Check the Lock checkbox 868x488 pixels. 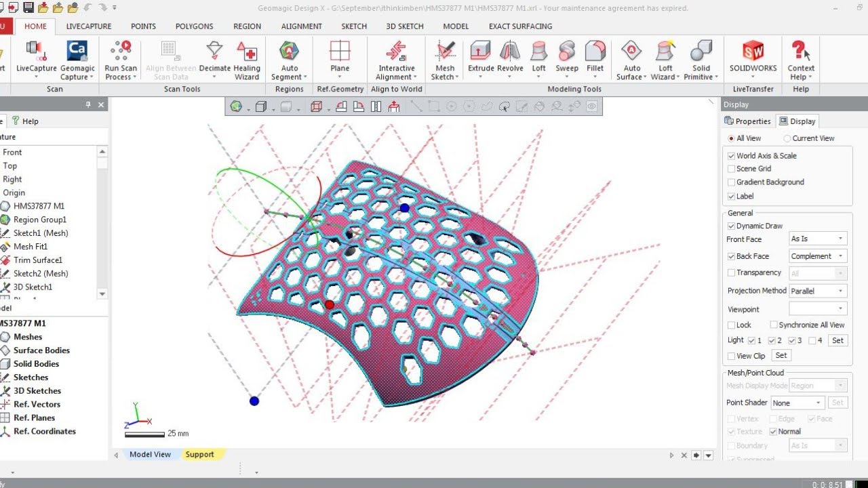pos(731,325)
